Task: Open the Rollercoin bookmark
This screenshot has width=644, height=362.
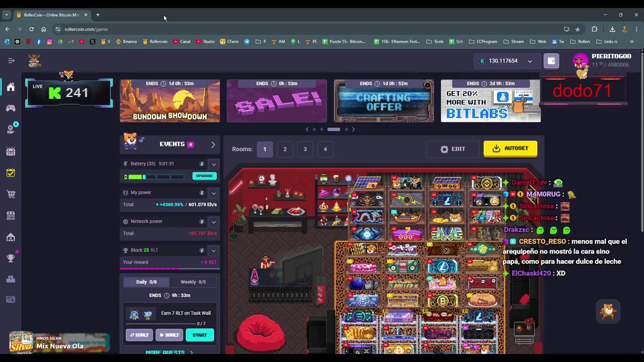Action: coord(155,41)
